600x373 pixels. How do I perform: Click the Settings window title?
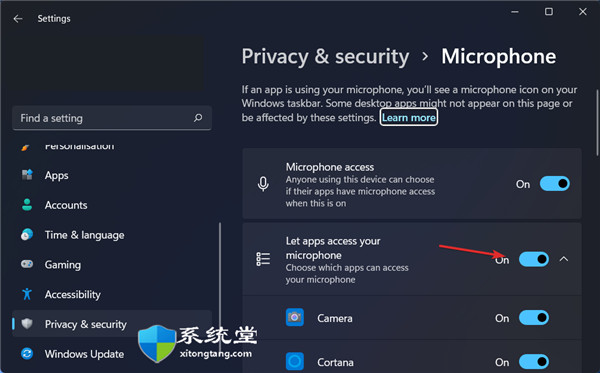point(54,19)
